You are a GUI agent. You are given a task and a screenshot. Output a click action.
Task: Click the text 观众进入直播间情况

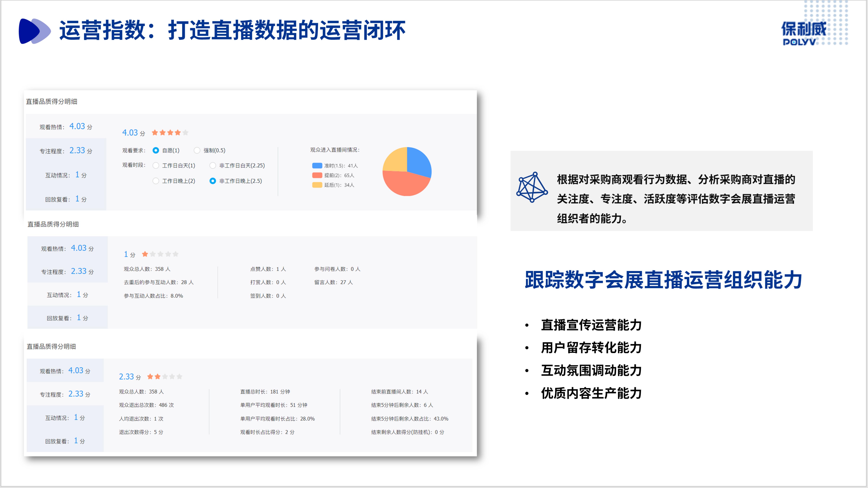(x=335, y=150)
